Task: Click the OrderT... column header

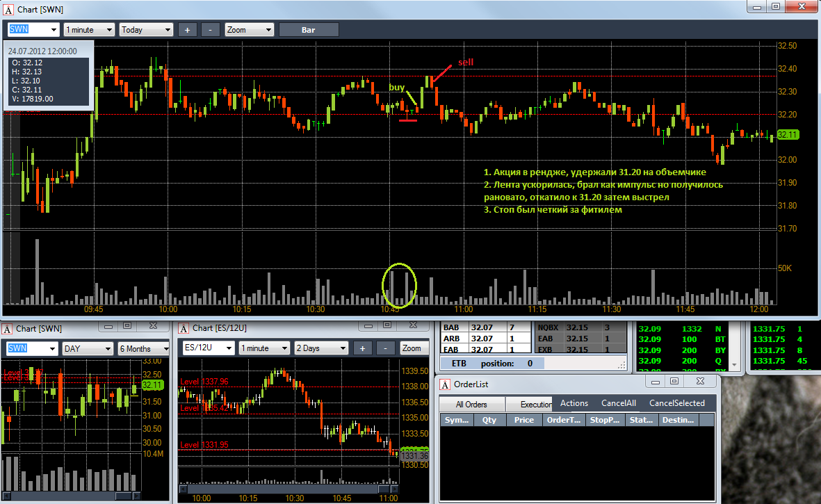Action: pos(563,420)
